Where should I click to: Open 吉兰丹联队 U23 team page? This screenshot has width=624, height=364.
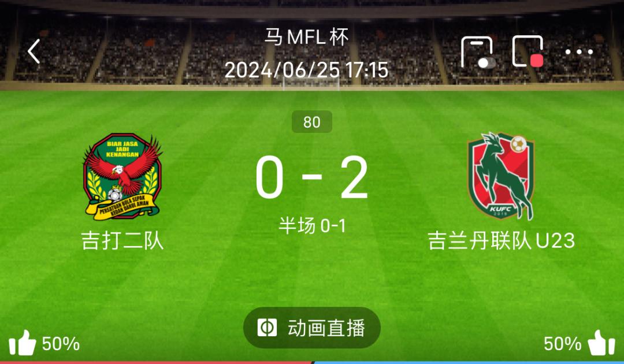[x=502, y=241]
